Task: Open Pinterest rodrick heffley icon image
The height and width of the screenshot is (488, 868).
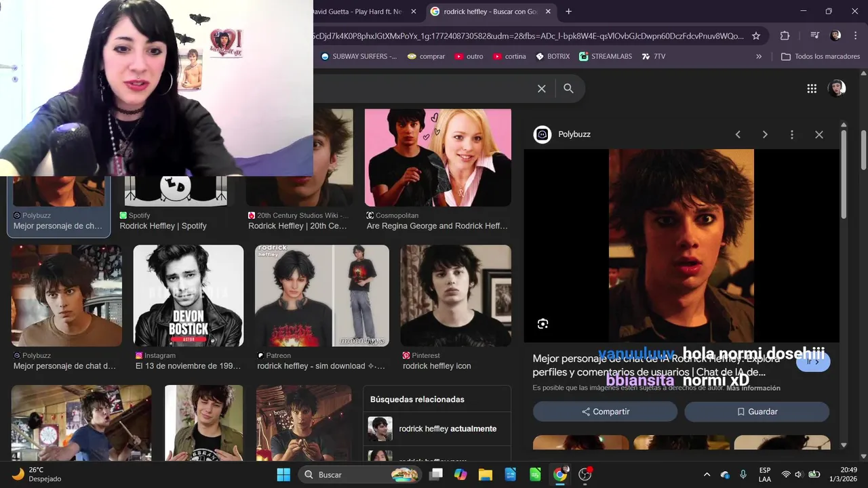Action: pos(456,296)
